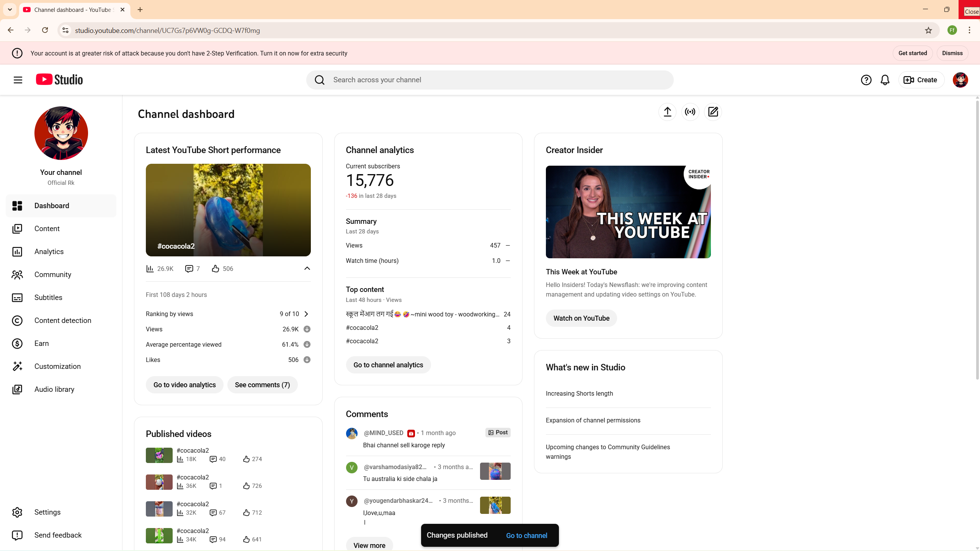Screen dimensions: 980x551
Task: Click the upload videos arrow icon
Action: click(667, 112)
